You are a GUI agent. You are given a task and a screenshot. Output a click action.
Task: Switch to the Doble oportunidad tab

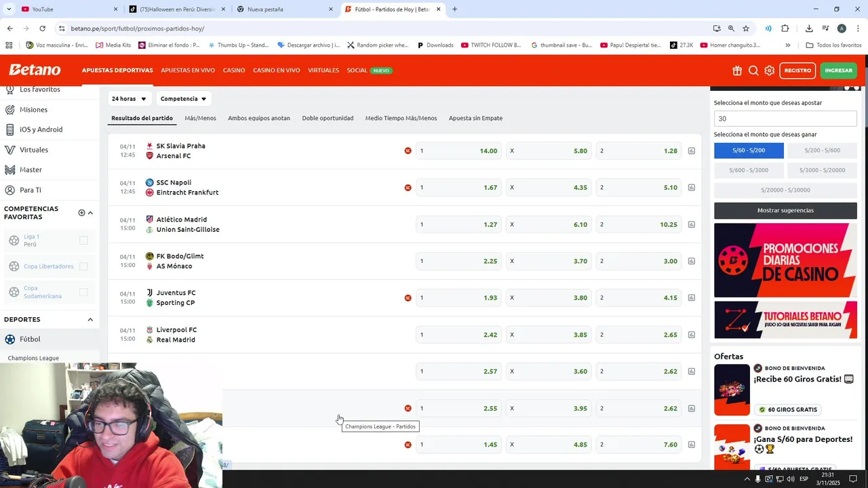[328, 118]
